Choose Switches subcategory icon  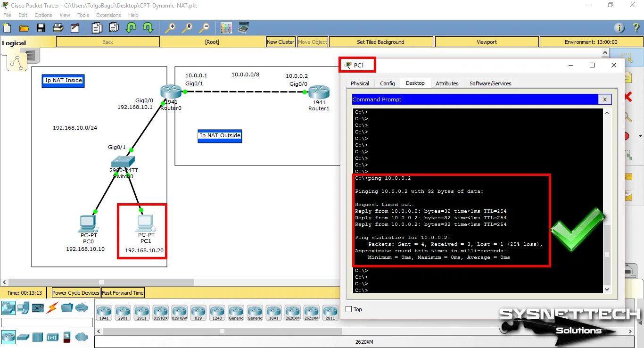click(23, 337)
